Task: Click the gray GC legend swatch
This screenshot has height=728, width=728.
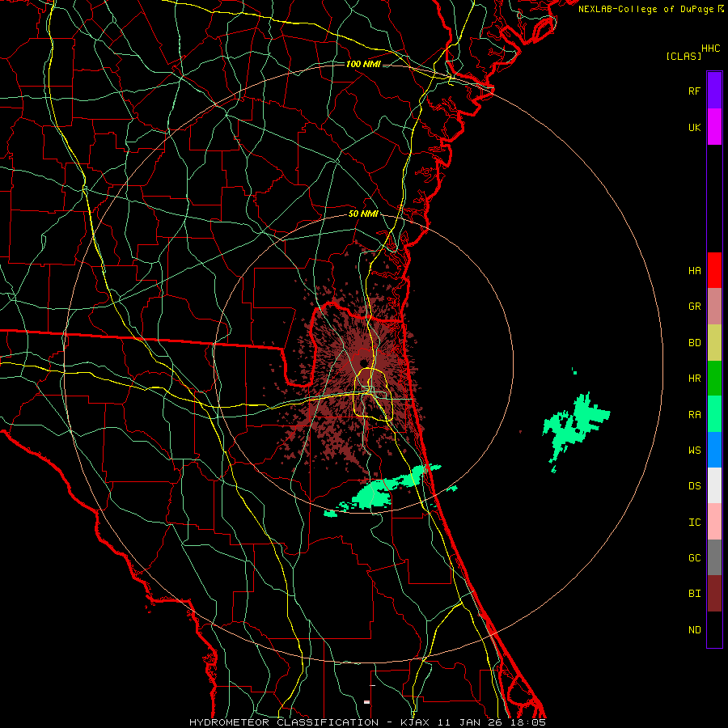Action: tap(714, 557)
